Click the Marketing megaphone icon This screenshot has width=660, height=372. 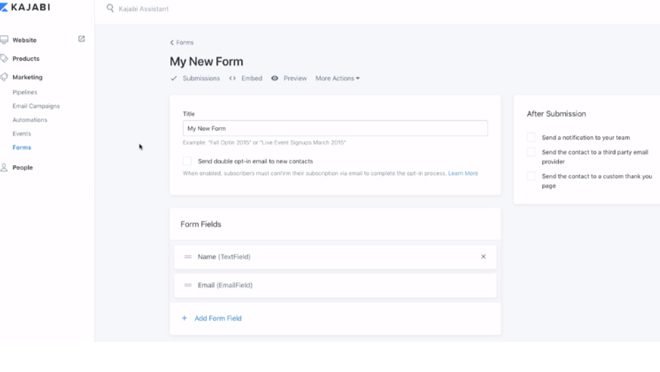click(x=4, y=77)
